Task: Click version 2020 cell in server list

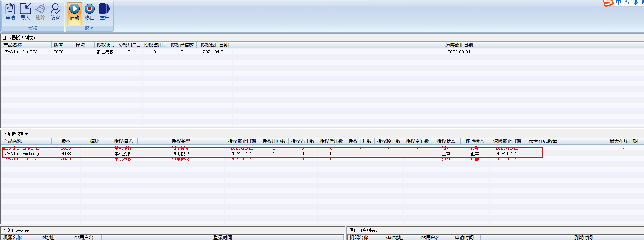Action: [59, 52]
